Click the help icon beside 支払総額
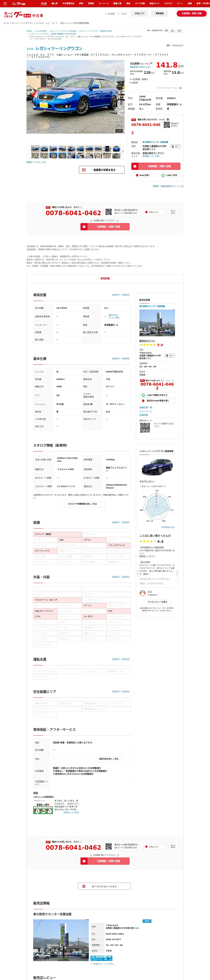 pyautogui.click(x=151, y=63)
